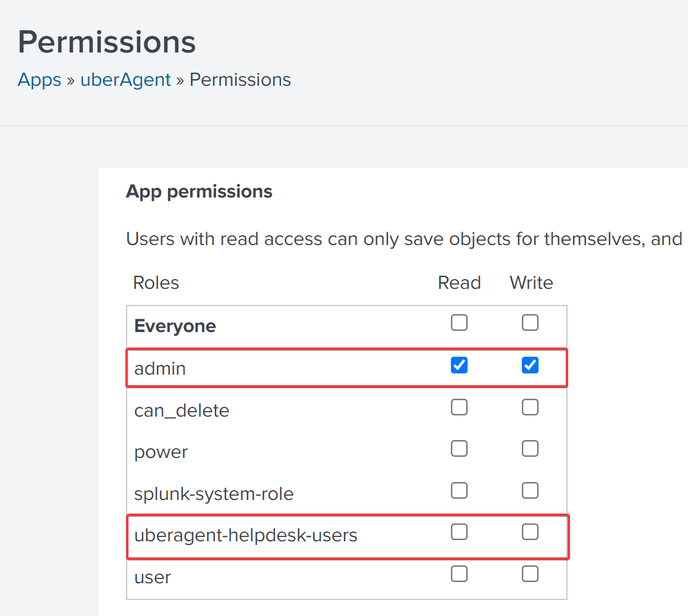This screenshot has height=616, width=688.
Task: Check Read box for can_delete role
Action: pyautogui.click(x=459, y=407)
